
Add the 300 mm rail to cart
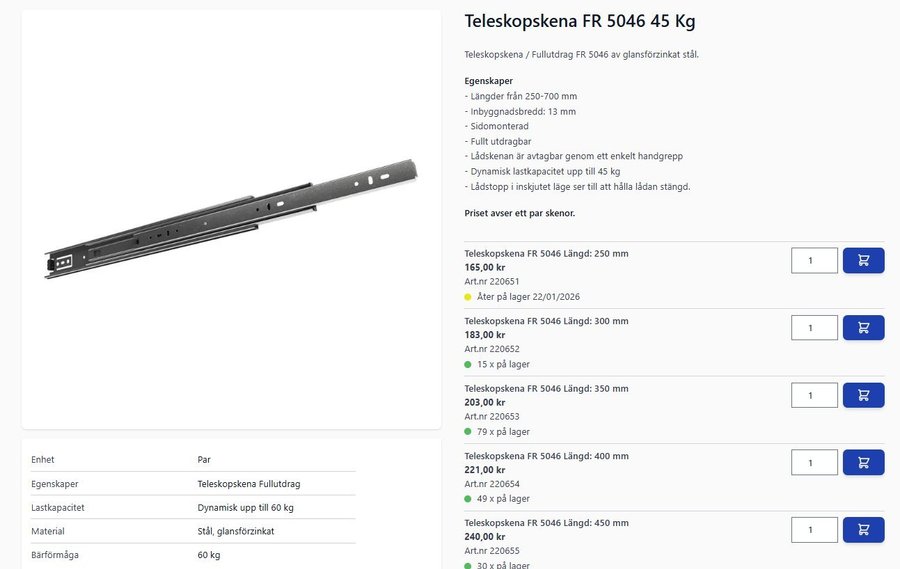pos(863,328)
